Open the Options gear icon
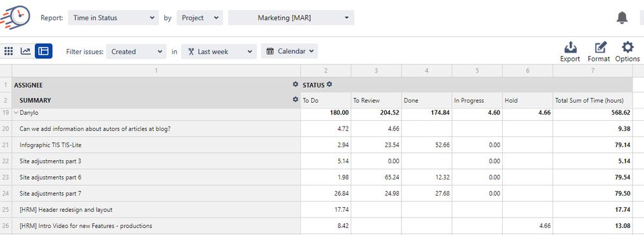 tap(627, 47)
